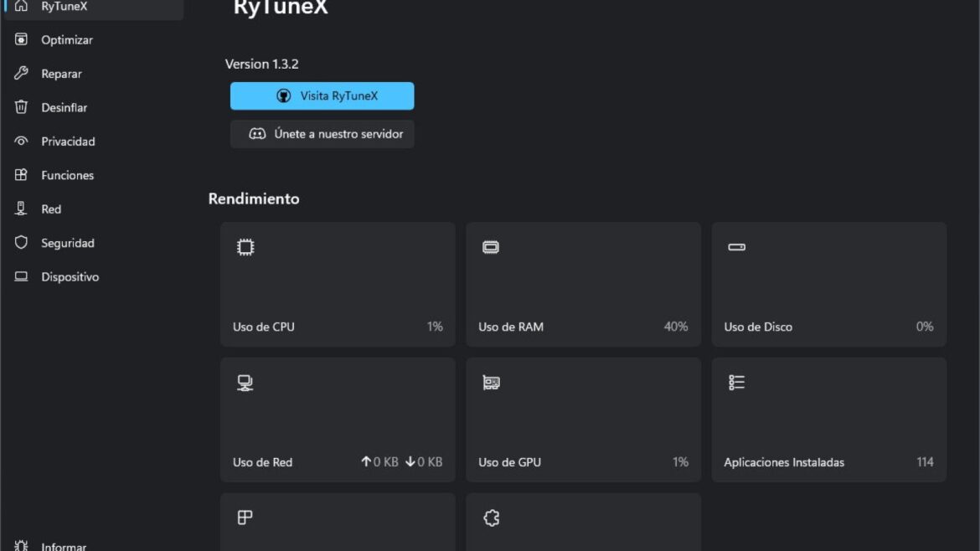
Task: Click the network computer icon in Uso de Red
Action: click(x=245, y=383)
